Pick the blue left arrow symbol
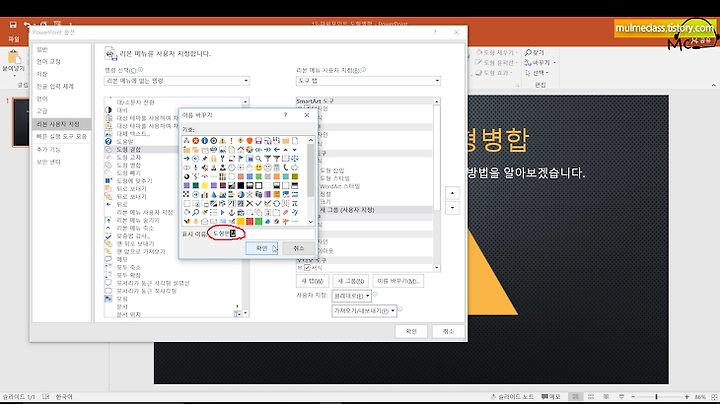 (x=276, y=150)
